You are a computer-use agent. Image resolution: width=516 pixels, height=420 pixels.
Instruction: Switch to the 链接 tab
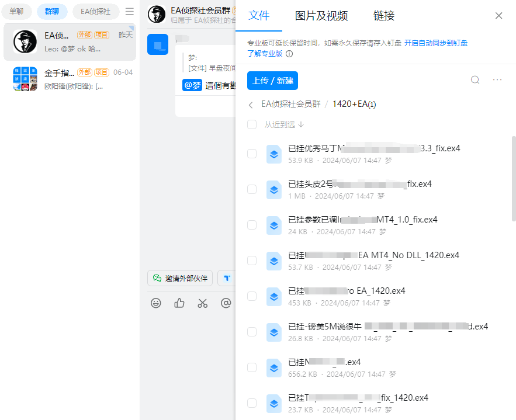coord(384,15)
